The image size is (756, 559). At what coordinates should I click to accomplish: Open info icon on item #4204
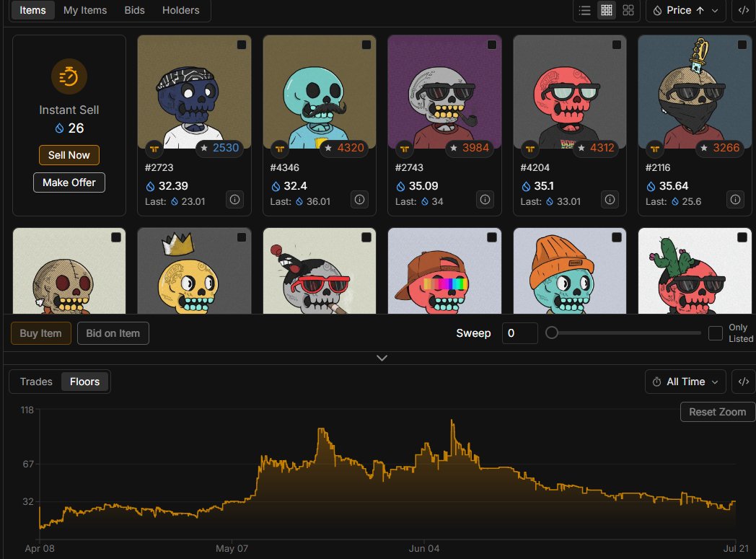click(x=610, y=200)
